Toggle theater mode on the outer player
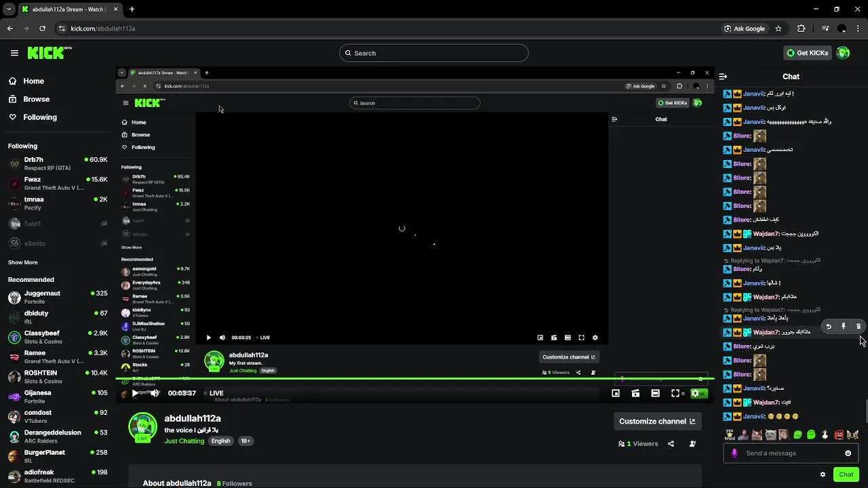This screenshot has width=868, height=488. [655, 393]
